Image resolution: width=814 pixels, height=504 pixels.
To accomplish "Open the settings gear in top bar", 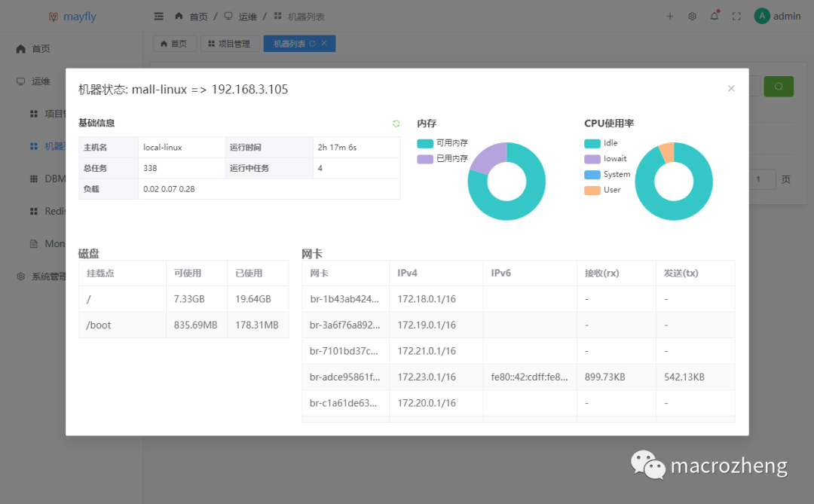I will coord(692,16).
